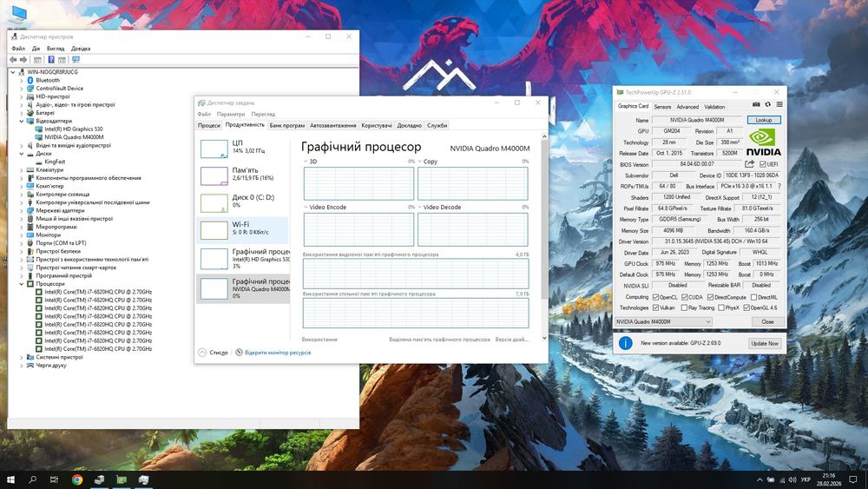Click share BIOS export arrow icon in GPU-Z
Screen dimensions: 868x489
click(750, 164)
